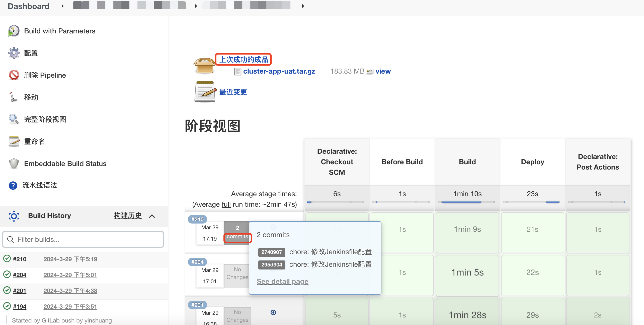Open the 2024-3-29 下午5:01 timestamp link
The height and width of the screenshot is (325, 644).
(70, 275)
